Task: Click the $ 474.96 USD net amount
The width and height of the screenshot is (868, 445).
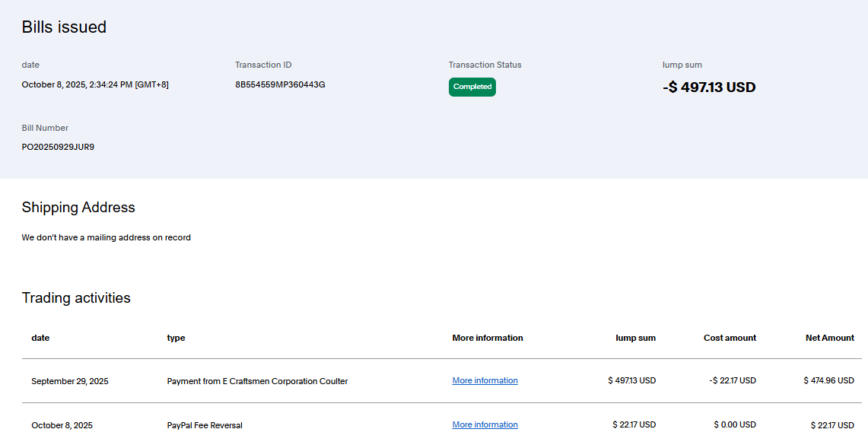Action: point(828,380)
